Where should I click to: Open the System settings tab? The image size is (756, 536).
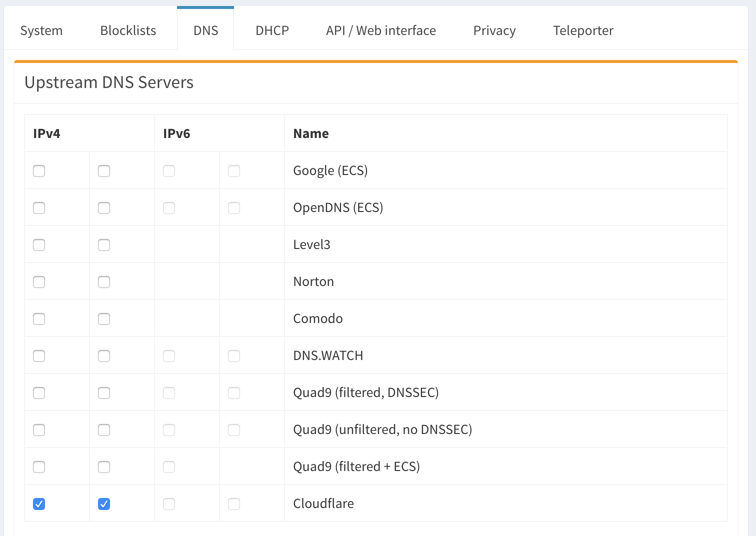[41, 30]
